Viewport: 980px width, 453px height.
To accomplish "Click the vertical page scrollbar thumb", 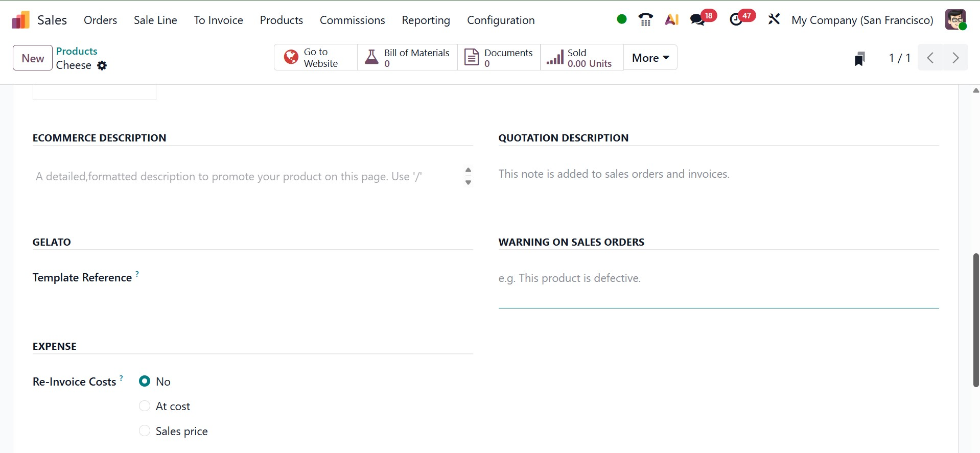I will (x=975, y=320).
